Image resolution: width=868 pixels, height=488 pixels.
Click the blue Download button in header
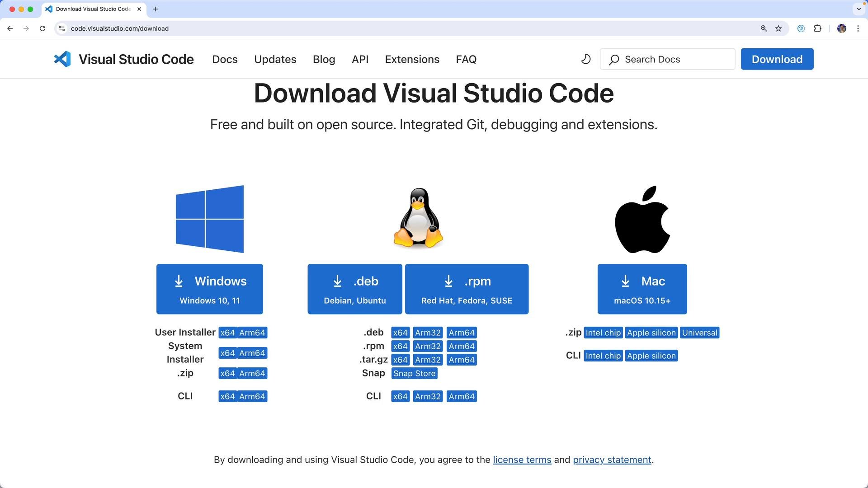point(777,59)
